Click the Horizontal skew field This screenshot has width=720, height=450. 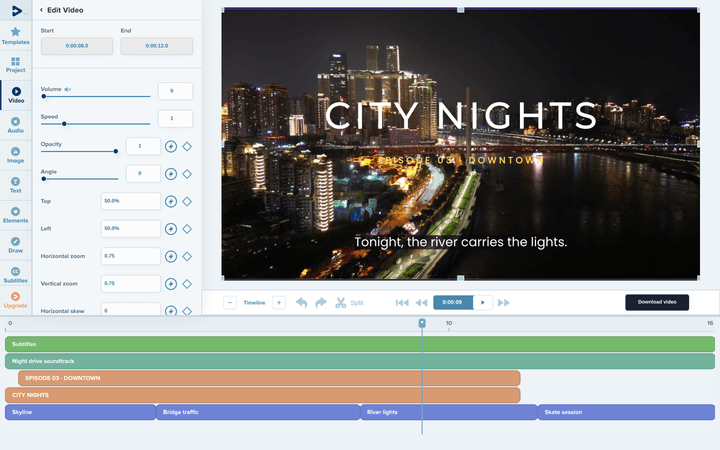[x=131, y=309]
